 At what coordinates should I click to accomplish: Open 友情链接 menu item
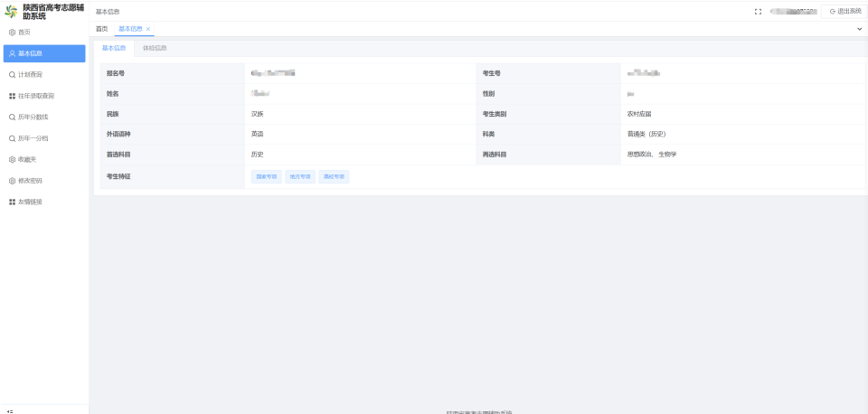pyautogui.click(x=44, y=202)
